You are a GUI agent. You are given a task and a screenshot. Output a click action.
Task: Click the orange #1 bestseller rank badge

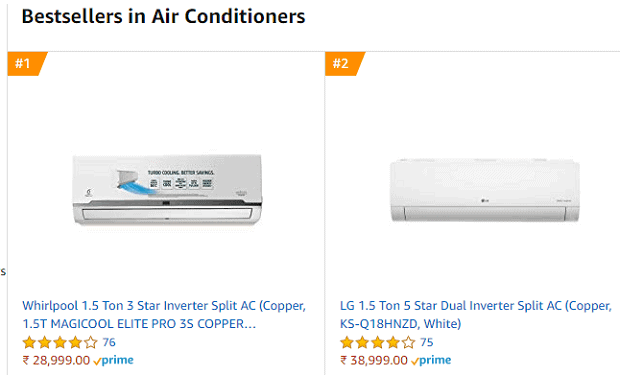(25, 63)
